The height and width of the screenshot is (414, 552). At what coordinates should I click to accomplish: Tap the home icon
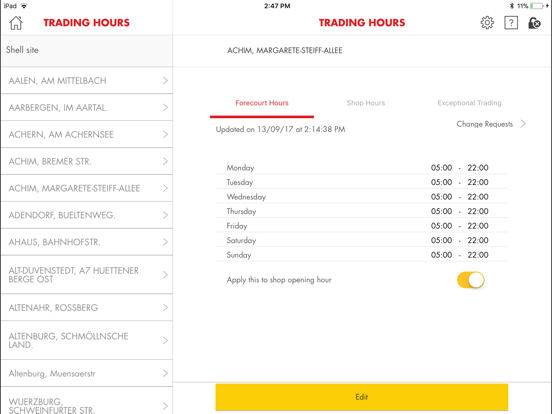coord(16,23)
